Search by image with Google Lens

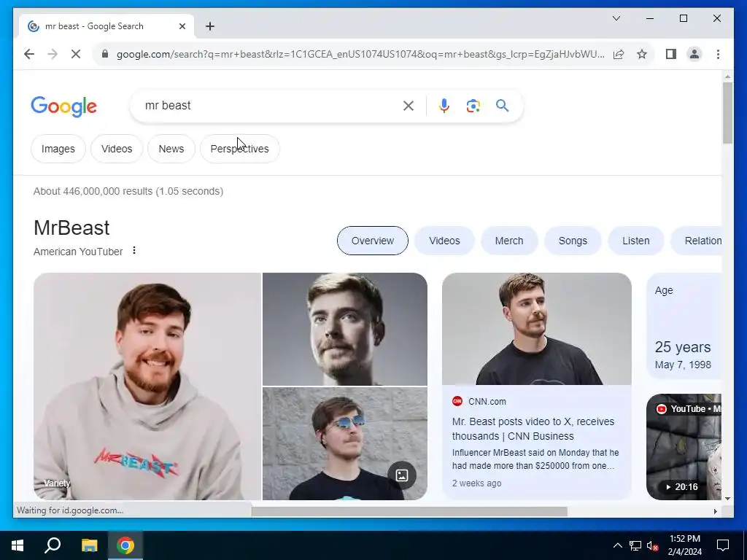click(473, 106)
